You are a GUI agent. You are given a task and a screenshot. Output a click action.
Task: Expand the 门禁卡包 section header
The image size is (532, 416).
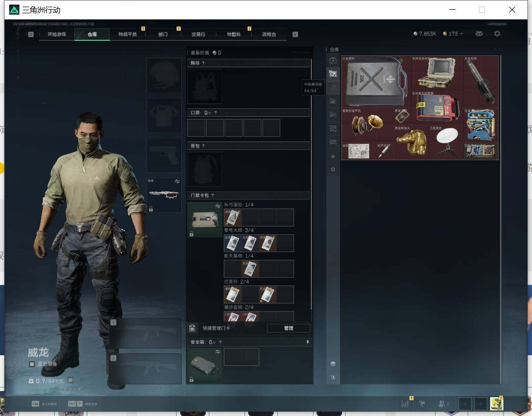coord(248,195)
